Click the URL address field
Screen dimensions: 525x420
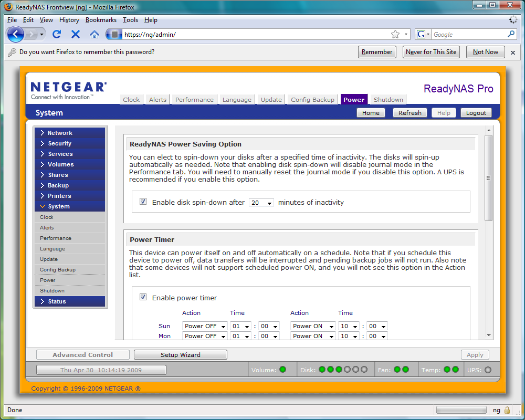coord(256,34)
